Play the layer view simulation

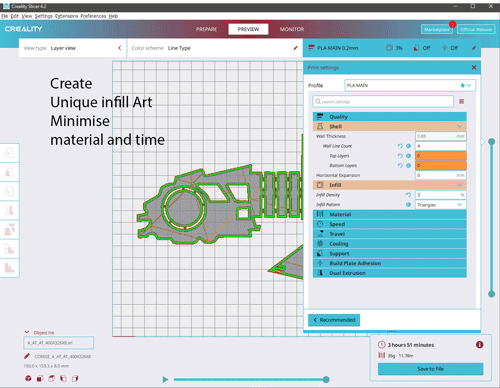(x=165, y=379)
